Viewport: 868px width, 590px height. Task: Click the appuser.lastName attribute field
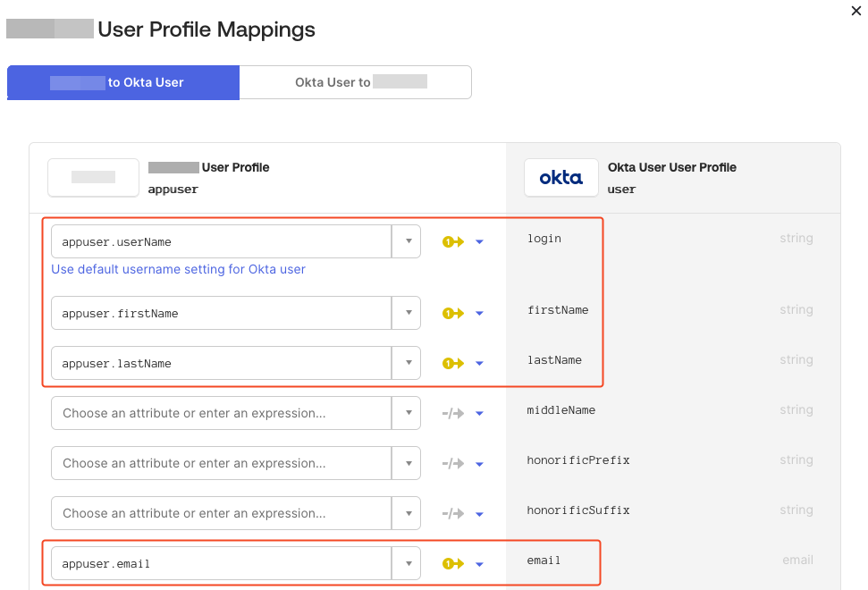(222, 363)
